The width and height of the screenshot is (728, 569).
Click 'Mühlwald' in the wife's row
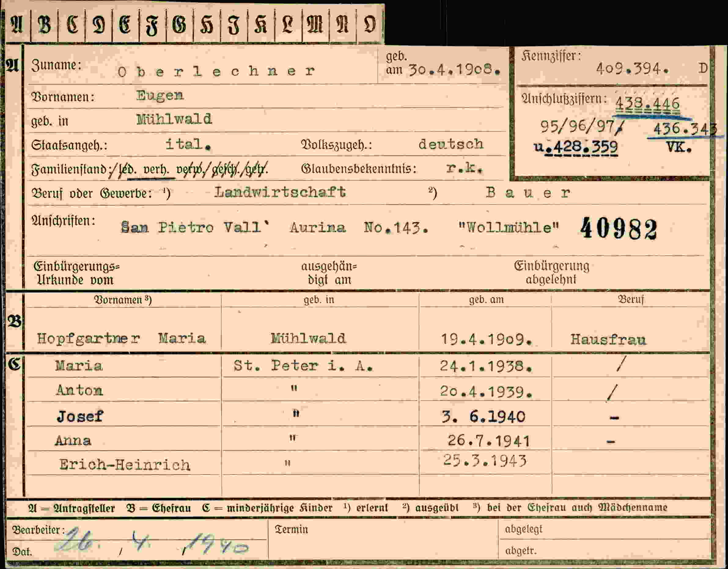click(x=308, y=339)
